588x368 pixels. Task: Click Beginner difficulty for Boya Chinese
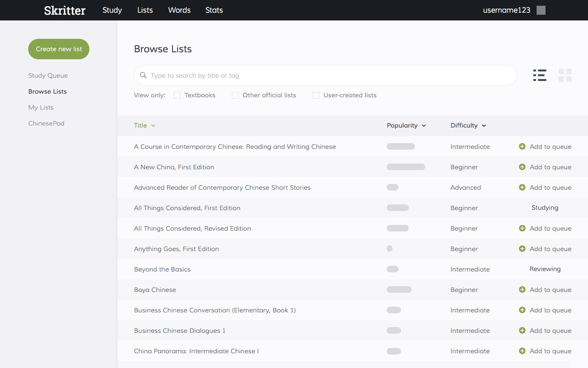pyautogui.click(x=464, y=289)
